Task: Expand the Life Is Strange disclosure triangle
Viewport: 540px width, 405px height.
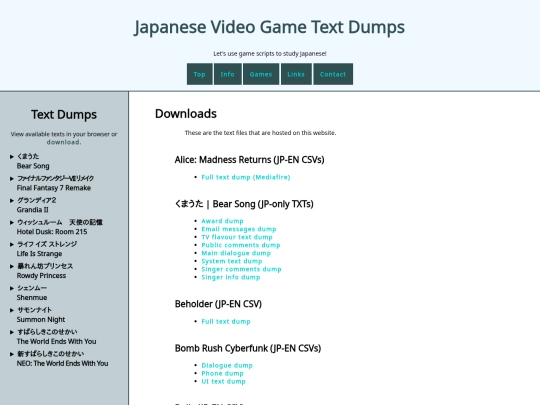Action: pyautogui.click(x=12, y=245)
